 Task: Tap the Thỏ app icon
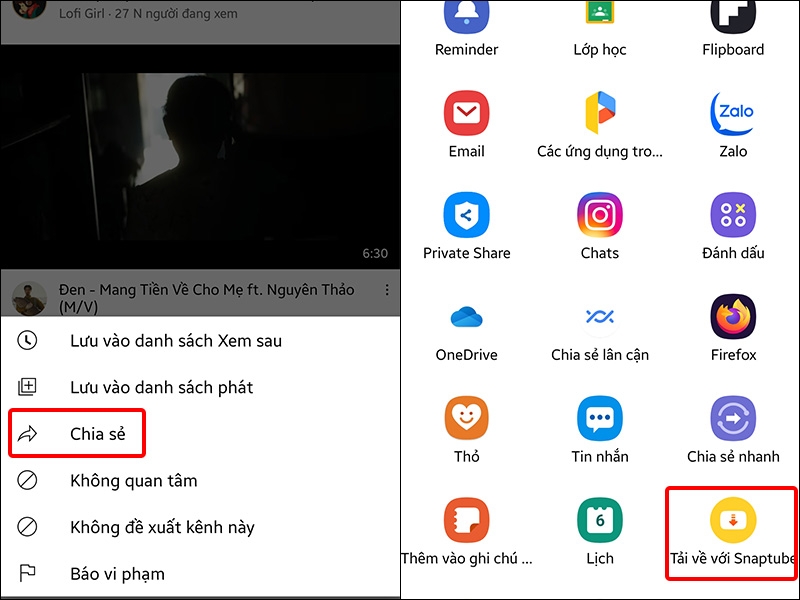(466, 418)
